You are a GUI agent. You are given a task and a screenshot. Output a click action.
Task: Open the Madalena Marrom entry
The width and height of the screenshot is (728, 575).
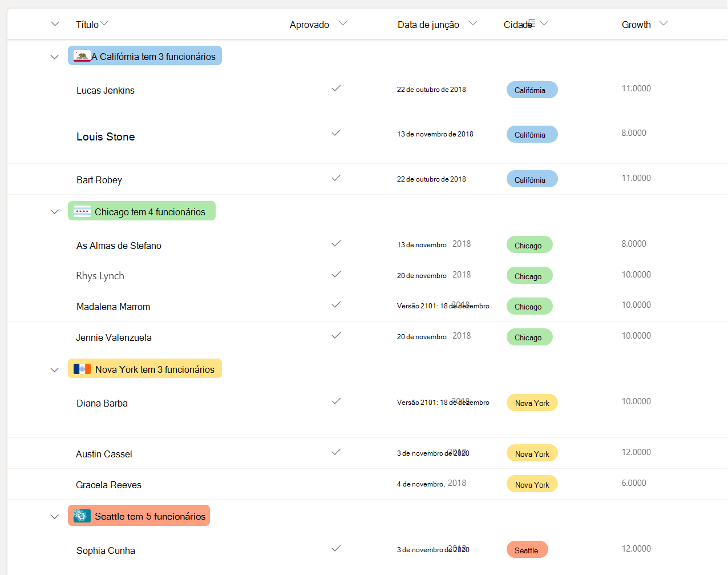tap(113, 307)
